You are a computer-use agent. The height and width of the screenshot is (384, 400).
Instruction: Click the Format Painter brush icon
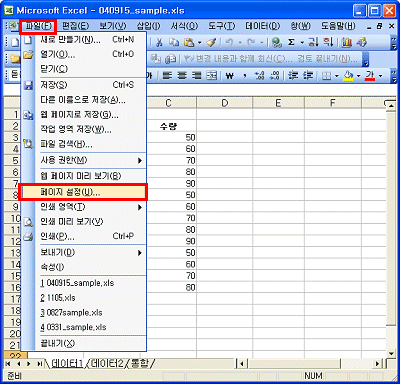[211, 42]
